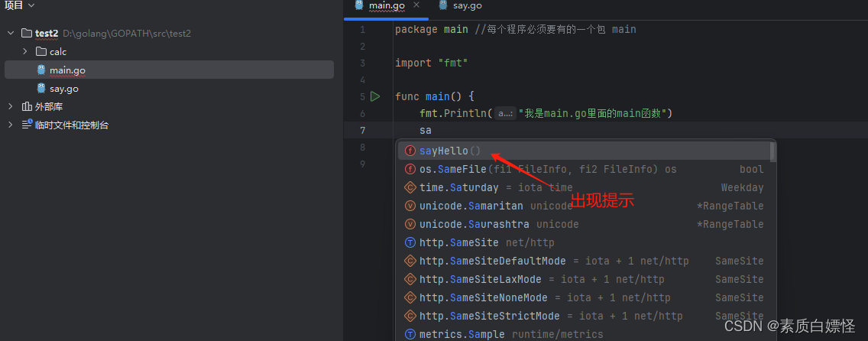Click line number 1 in gutter
This screenshot has width=868, height=341.
tap(362, 29)
